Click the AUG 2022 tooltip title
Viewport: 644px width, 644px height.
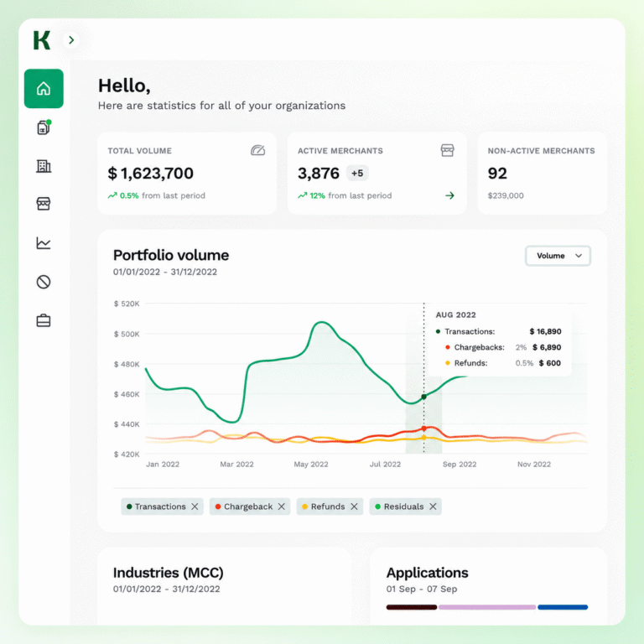[x=455, y=315]
